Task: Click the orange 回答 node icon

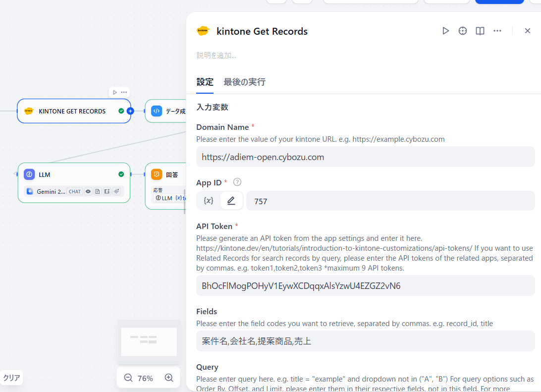Action: pyautogui.click(x=157, y=174)
